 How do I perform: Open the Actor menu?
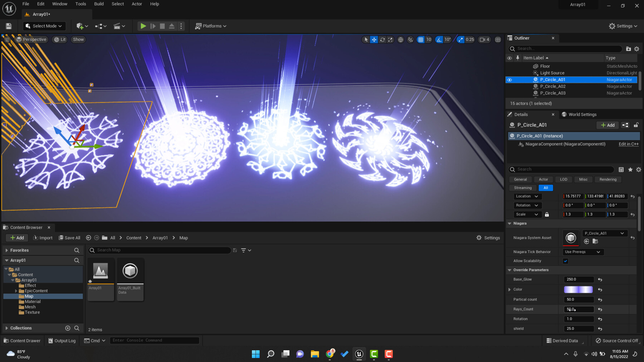coord(137,4)
